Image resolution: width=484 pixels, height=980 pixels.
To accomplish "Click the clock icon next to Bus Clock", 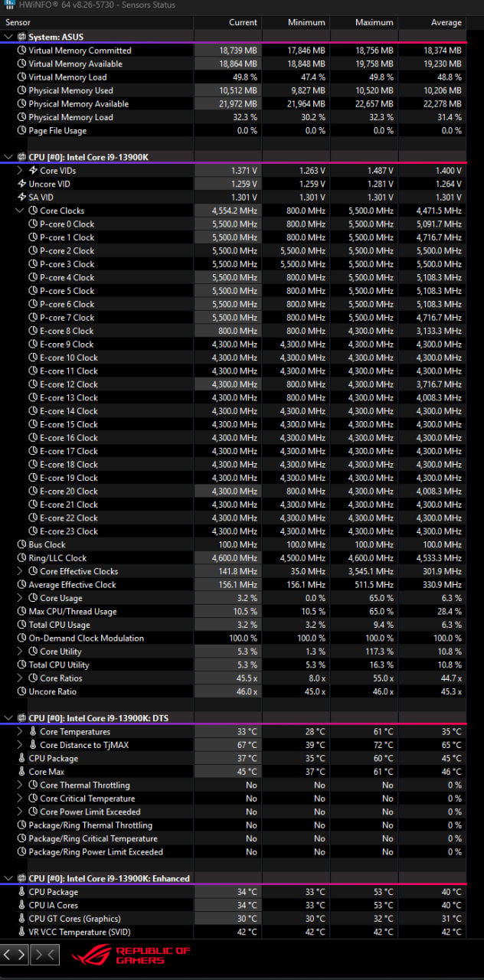I will click(x=21, y=544).
